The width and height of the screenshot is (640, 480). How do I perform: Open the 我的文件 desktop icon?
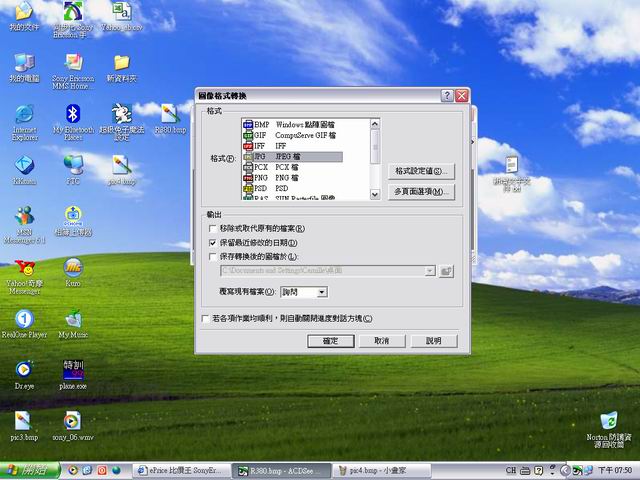tap(24, 16)
